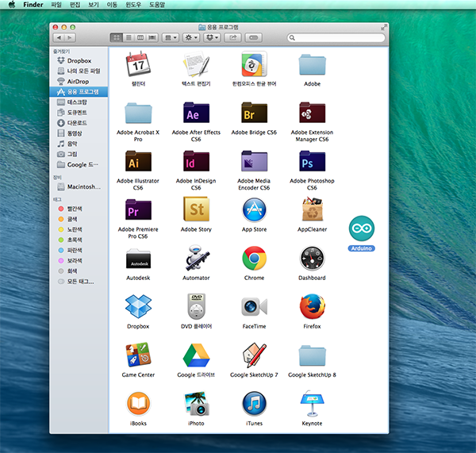Select the Dashboard app icon
This screenshot has width=476, height=453.
click(x=312, y=259)
